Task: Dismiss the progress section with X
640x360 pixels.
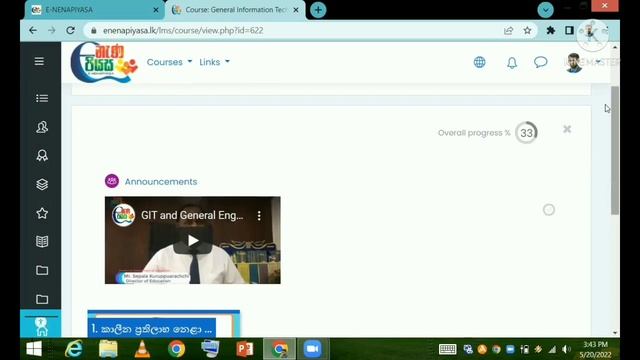Action: [x=567, y=129]
